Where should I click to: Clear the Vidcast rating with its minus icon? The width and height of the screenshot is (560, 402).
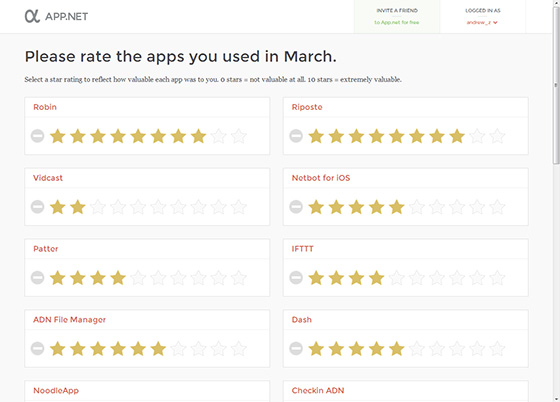tap(38, 207)
